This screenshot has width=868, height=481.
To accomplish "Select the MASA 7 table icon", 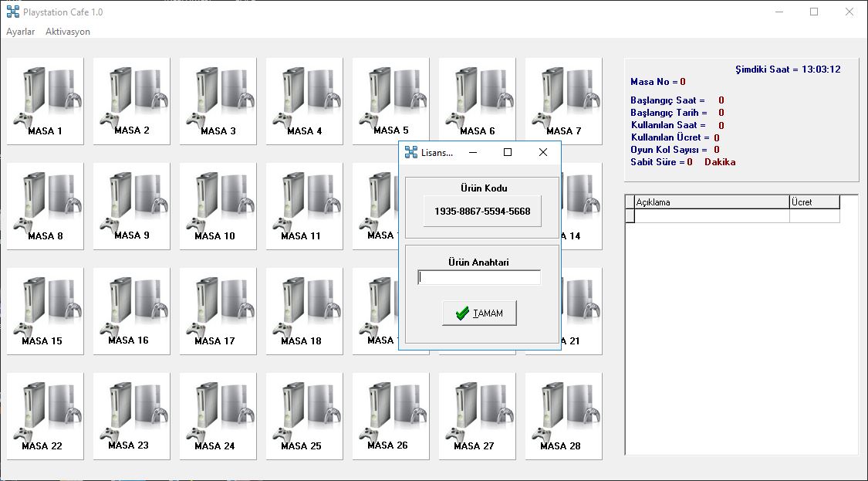I will coord(563,101).
